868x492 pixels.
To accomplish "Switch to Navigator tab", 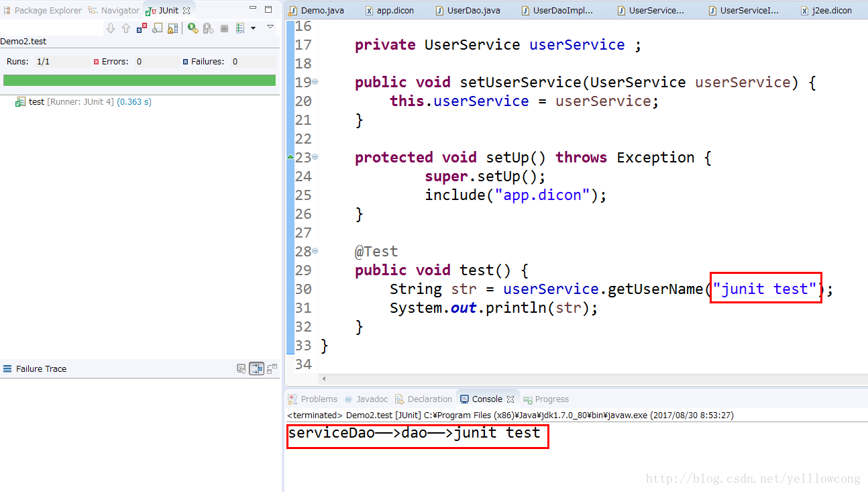I will (x=114, y=11).
